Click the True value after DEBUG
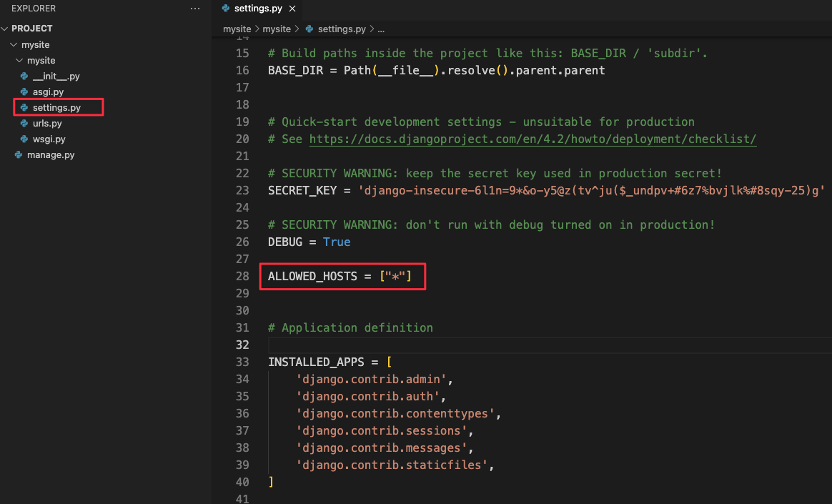 [x=337, y=242]
